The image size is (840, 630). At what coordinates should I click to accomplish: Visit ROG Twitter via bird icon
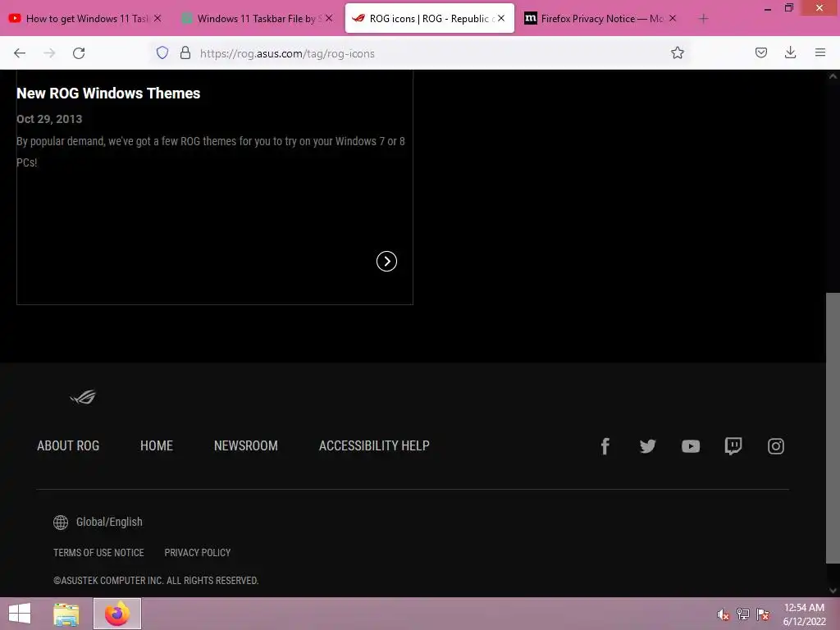pyautogui.click(x=648, y=446)
